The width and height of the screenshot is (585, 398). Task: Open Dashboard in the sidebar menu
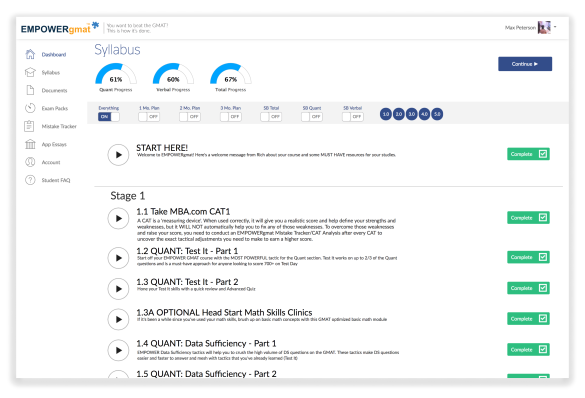tap(54, 54)
